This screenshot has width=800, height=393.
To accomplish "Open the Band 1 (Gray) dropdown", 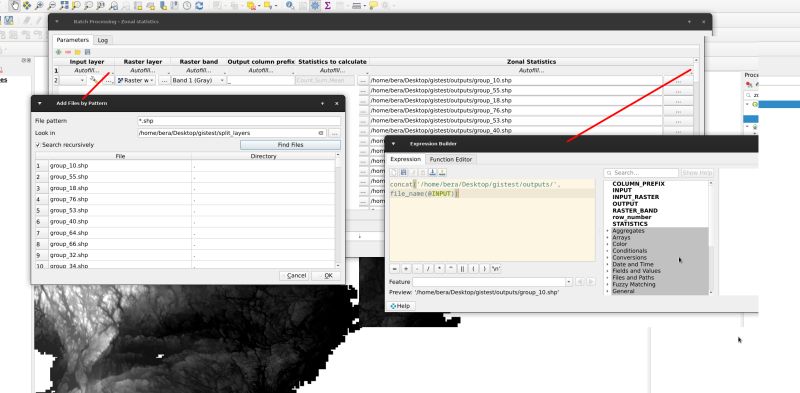I will [198, 81].
